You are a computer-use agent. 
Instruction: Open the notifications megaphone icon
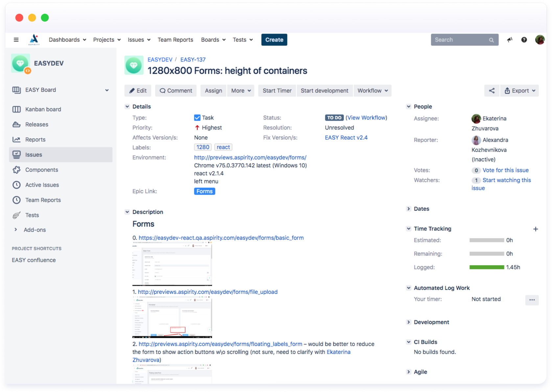510,40
